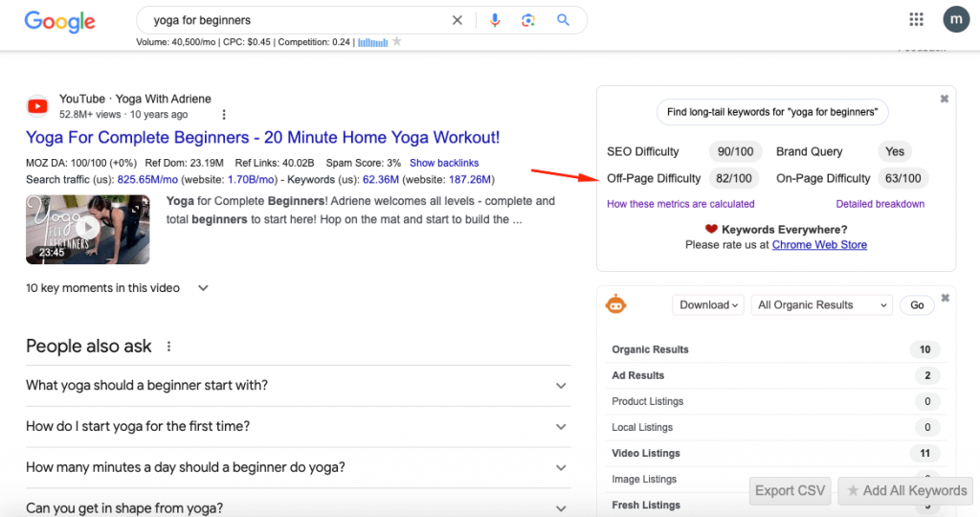The width and height of the screenshot is (980, 517).
Task: Expand How do I start yoga question
Action: point(299,427)
